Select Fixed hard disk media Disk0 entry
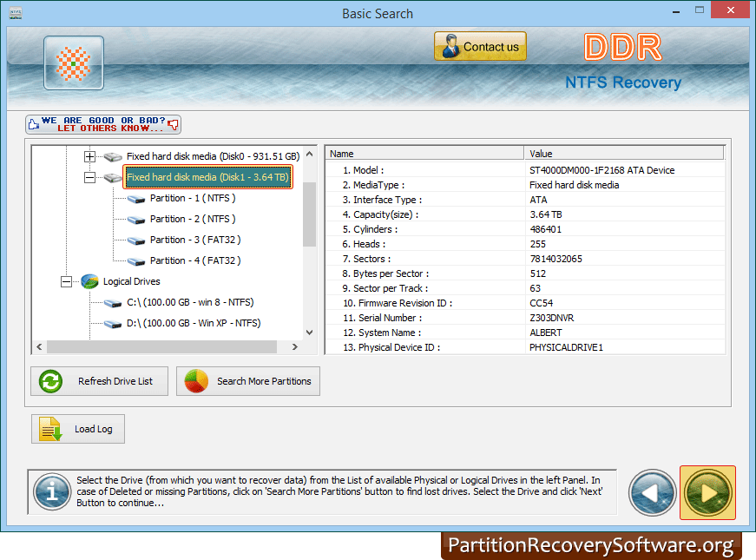Image resolution: width=756 pixels, height=560 pixels. [213, 156]
